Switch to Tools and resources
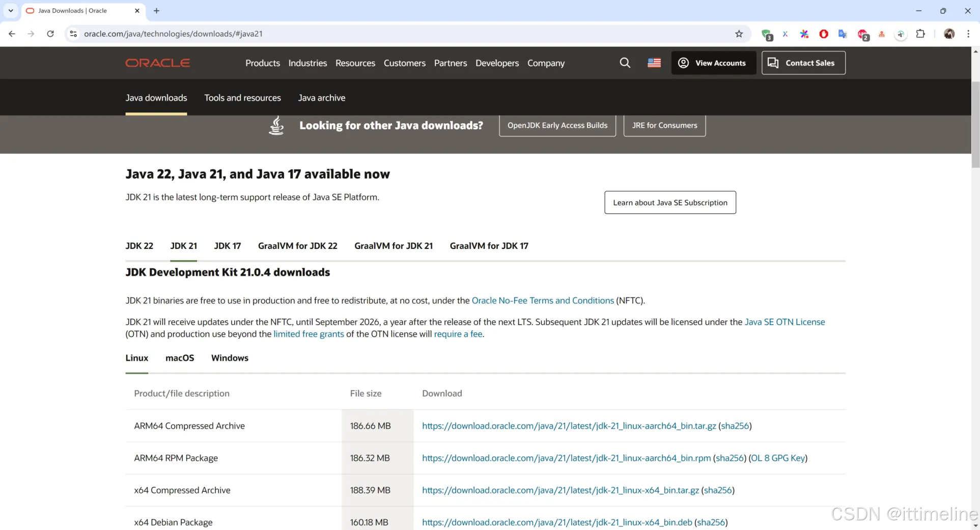The height and width of the screenshot is (530, 980). [242, 98]
